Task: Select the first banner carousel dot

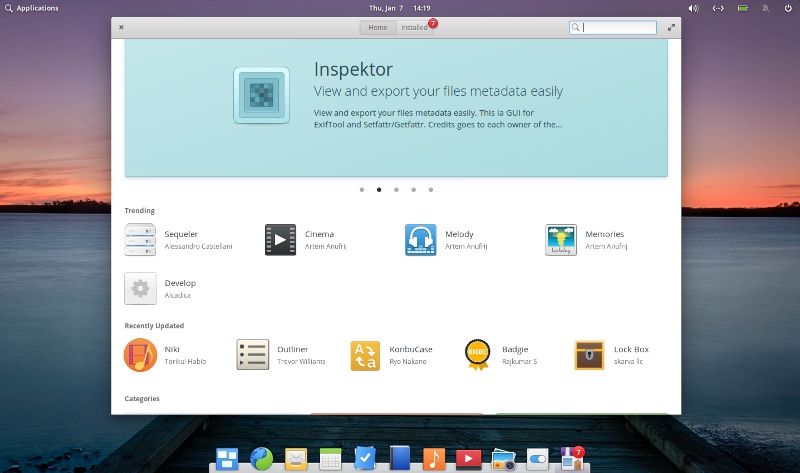Action: (x=361, y=189)
